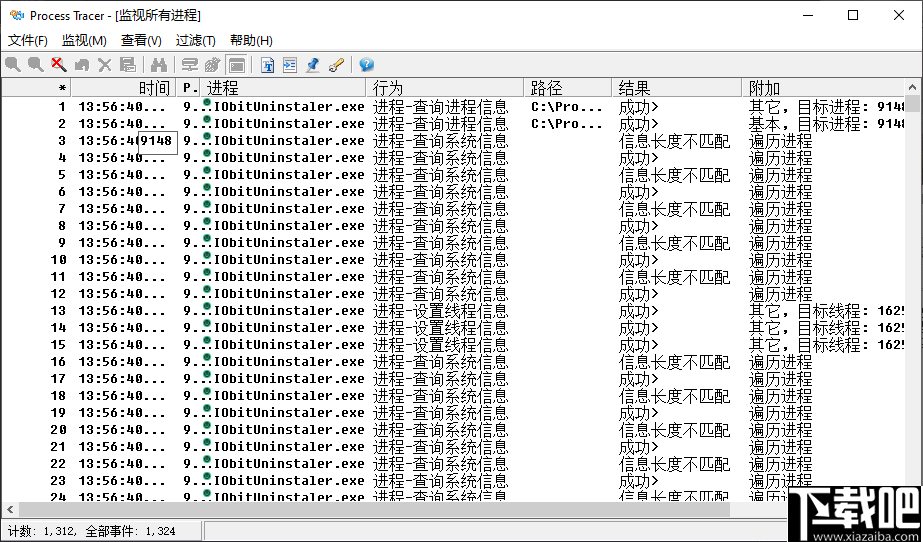Select IObitUninstaler.exe in row 16

(288, 361)
